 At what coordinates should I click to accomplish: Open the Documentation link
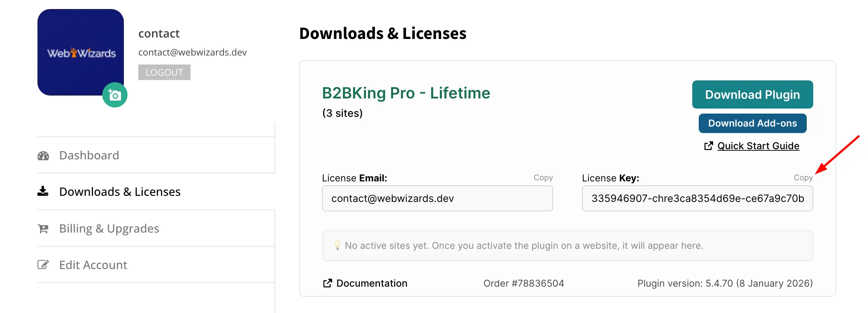372,283
